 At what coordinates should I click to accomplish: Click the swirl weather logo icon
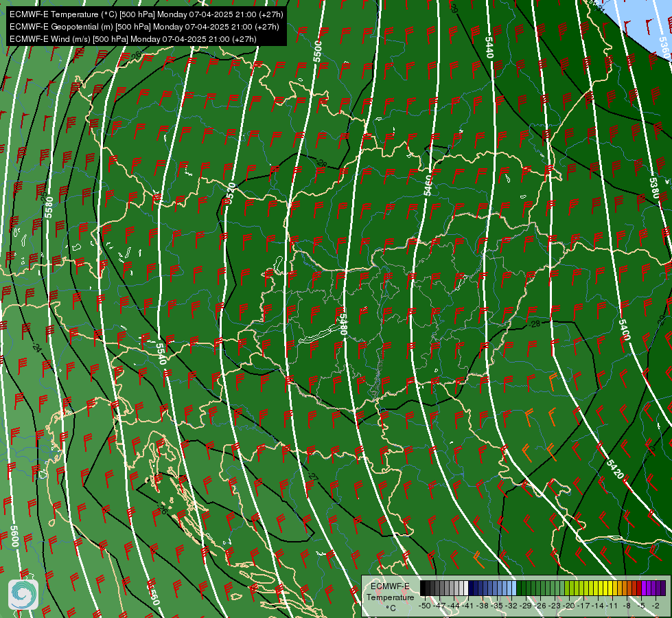tap(23, 595)
